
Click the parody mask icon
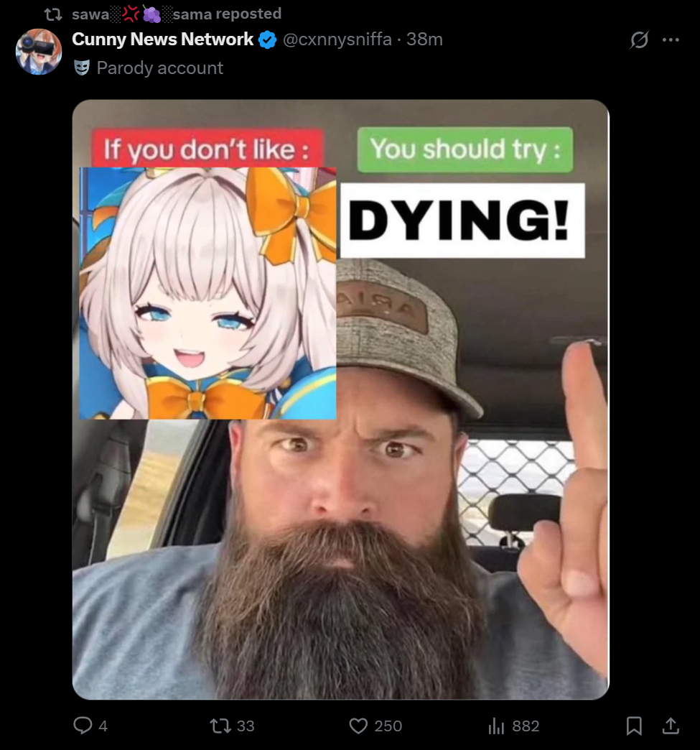tap(82, 68)
